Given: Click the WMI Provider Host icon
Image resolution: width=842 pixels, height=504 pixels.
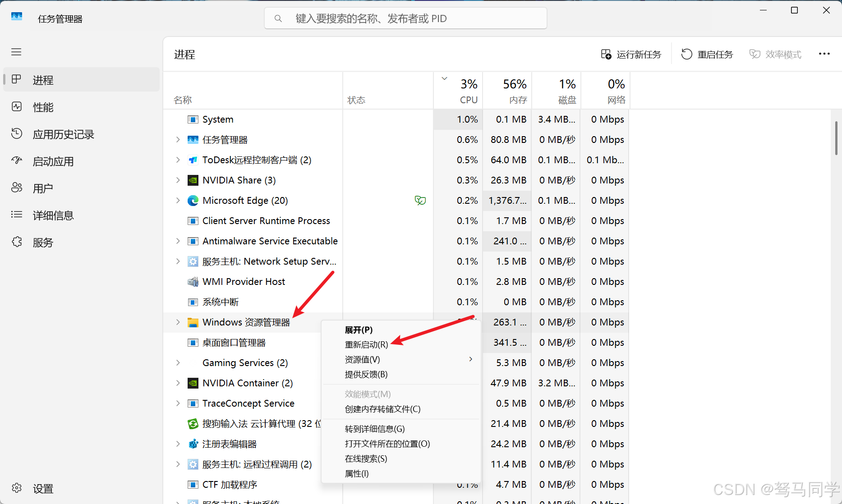Looking at the screenshot, I should 193,282.
